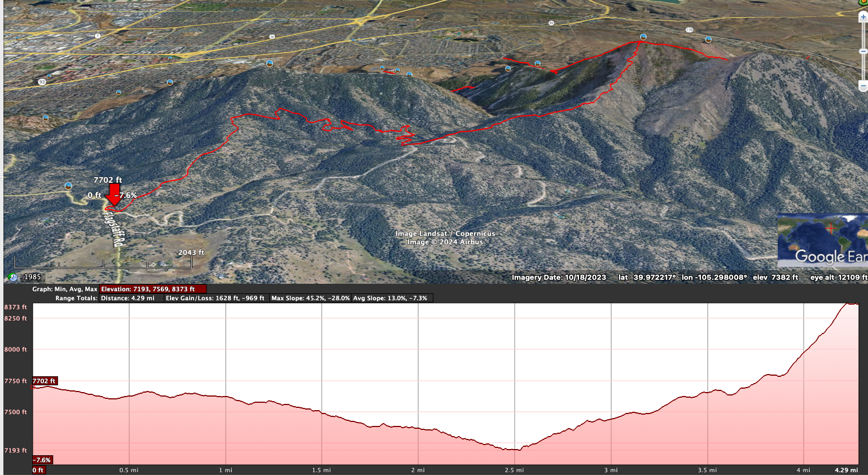Click the -7.6% slope badge in the profile graph
This screenshot has height=475, width=868.
click(42, 460)
